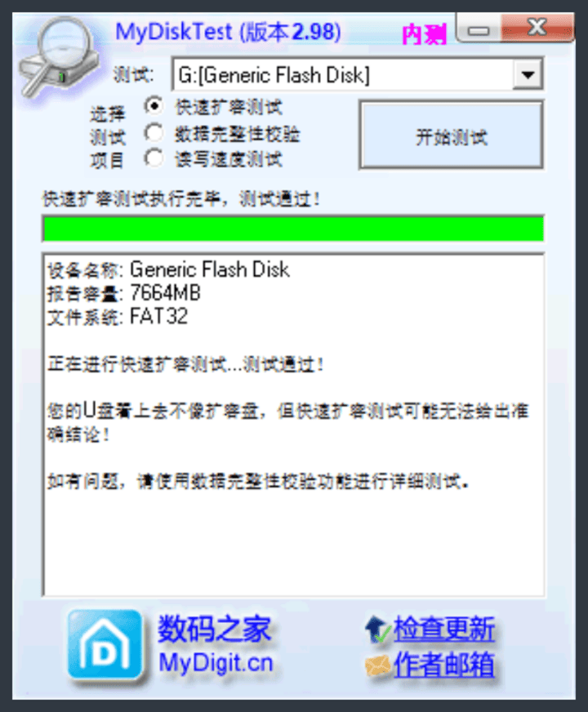Open the 作者邮箱 link

click(x=443, y=665)
